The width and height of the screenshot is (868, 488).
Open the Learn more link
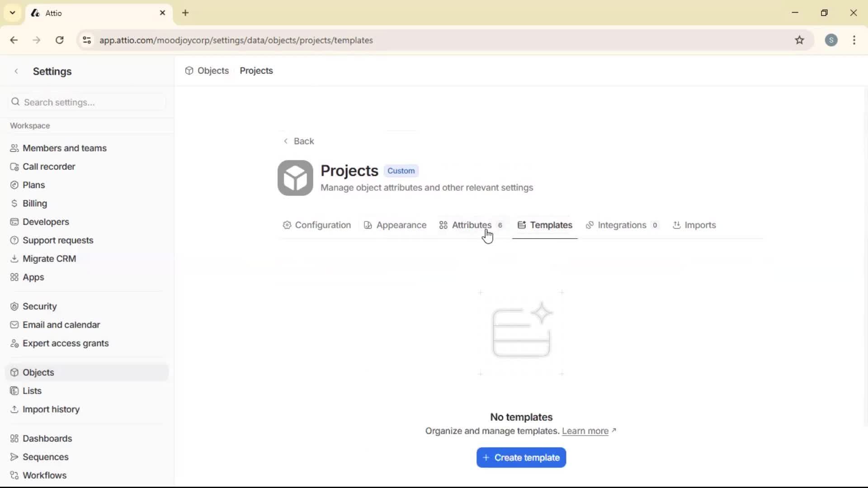click(x=586, y=431)
